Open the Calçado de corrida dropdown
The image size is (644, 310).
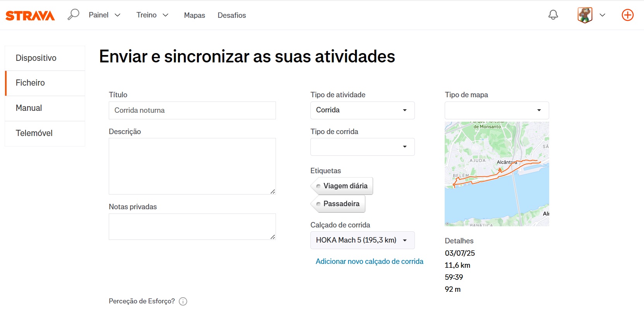(x=362, y=240)
